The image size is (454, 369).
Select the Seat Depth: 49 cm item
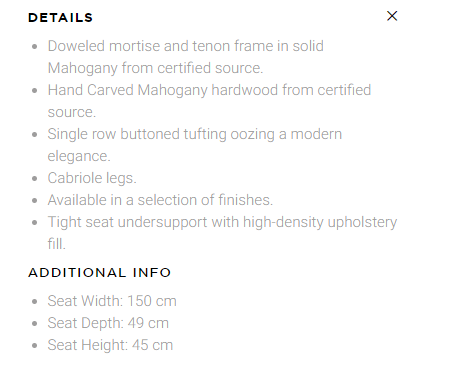click(x=108, y=323)
